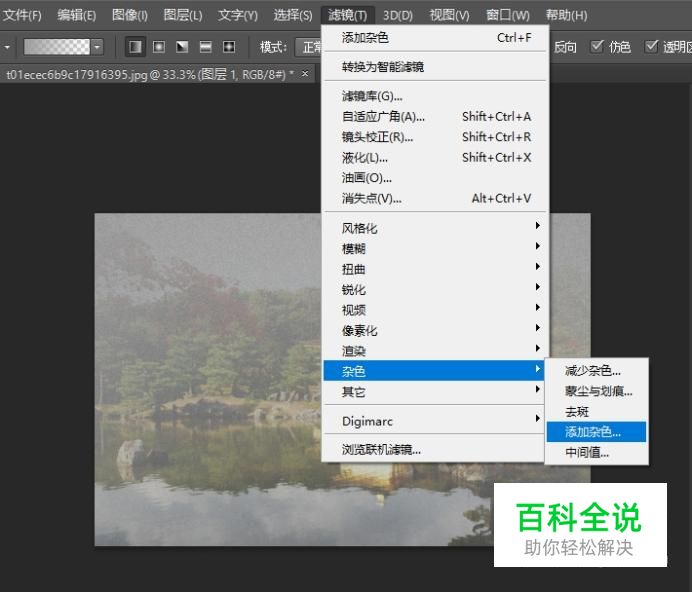
Task: Choose 自适应广角(A)... filter
Action: [x=435, y=117]
